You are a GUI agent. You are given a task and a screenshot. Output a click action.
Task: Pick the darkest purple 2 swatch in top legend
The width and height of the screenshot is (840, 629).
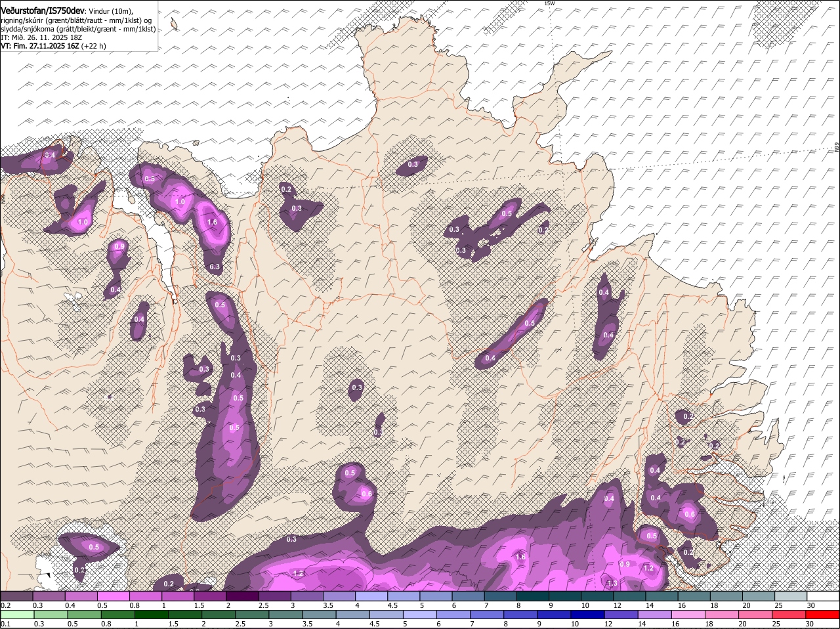242,596
